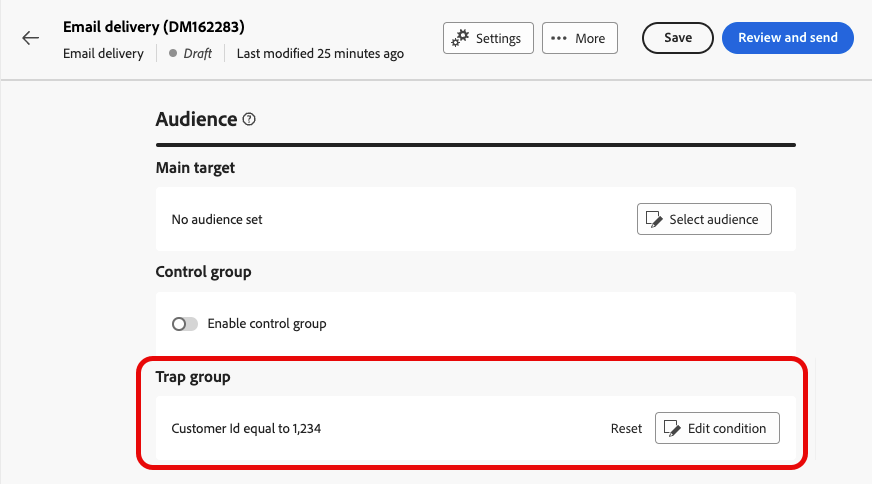This screenshot has height=484, width=872.
Task: Click the Last modified 25 minutes ago text
Action: [x=320, y=54]
